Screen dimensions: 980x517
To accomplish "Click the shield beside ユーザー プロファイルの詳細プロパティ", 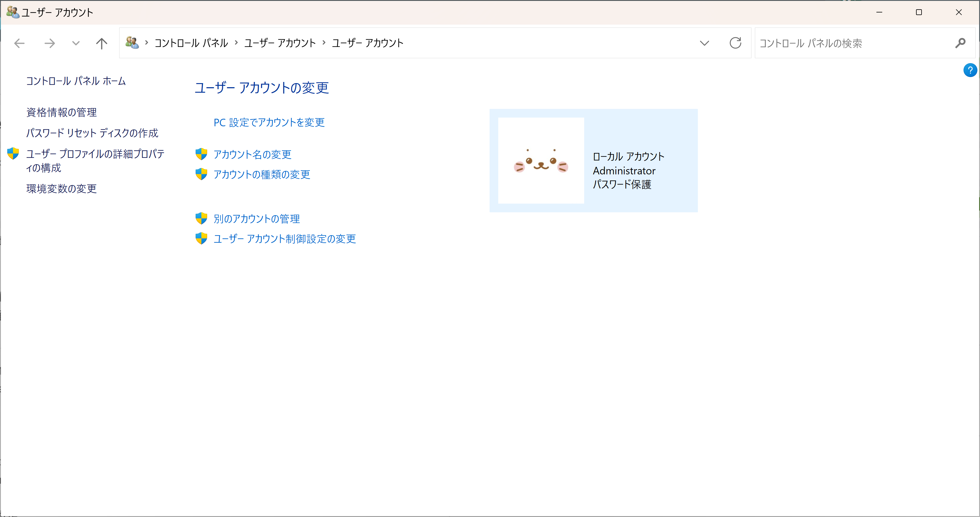I will (x=13, y=154).
